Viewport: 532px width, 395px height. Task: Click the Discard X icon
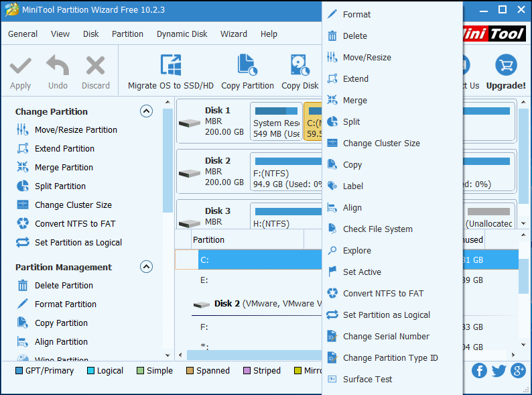[95, 66]
